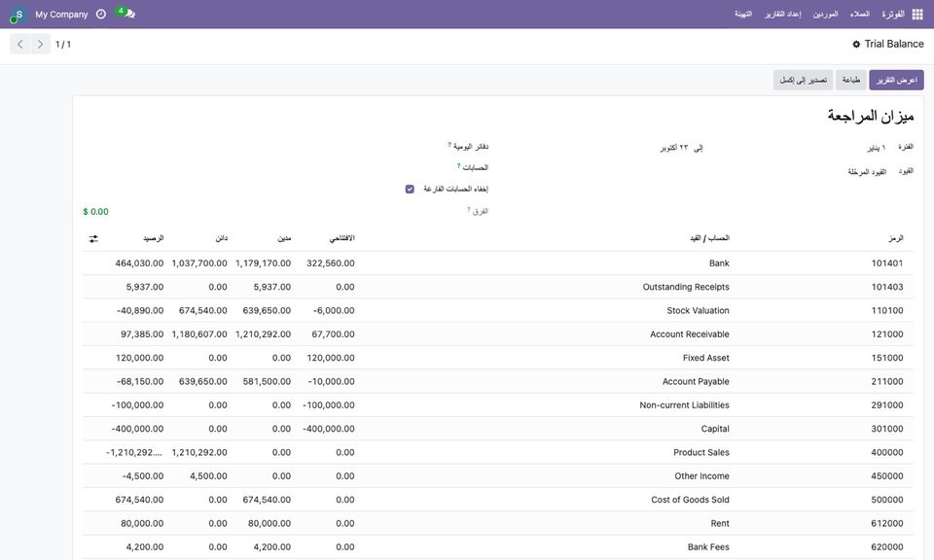The height and width of the screenshot is (560, 934).
Task: Click the الافتتاحي column header
Action: point(341,238)
